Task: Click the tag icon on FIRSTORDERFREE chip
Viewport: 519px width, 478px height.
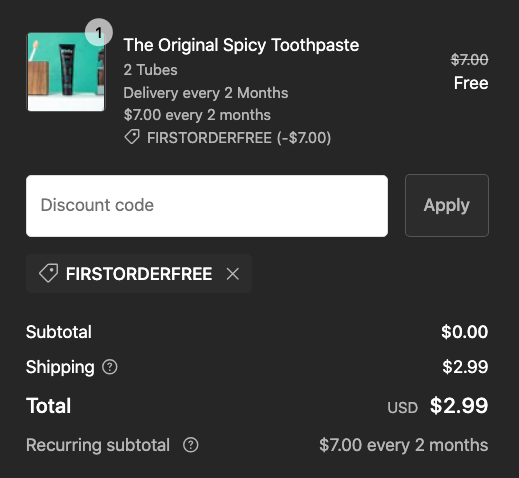Action: 48,273
